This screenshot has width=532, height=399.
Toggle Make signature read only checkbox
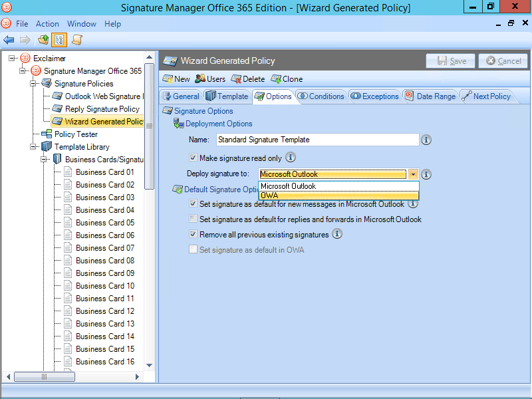193,158
